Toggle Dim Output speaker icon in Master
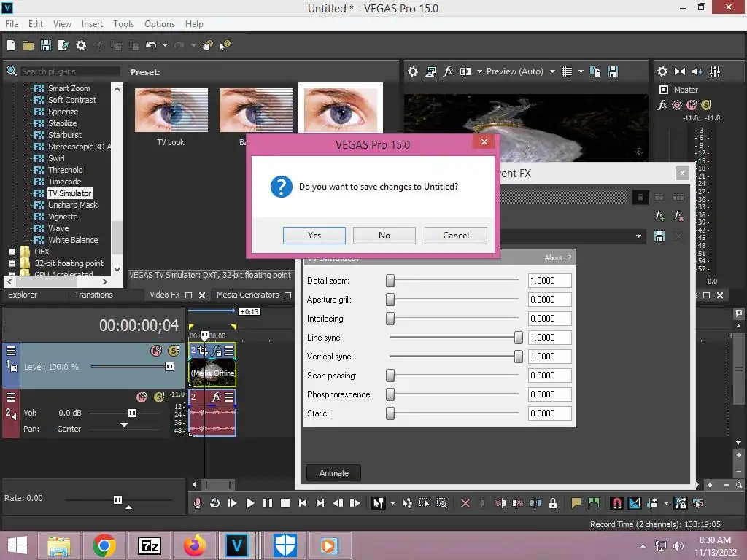 [x=697, y=71]
